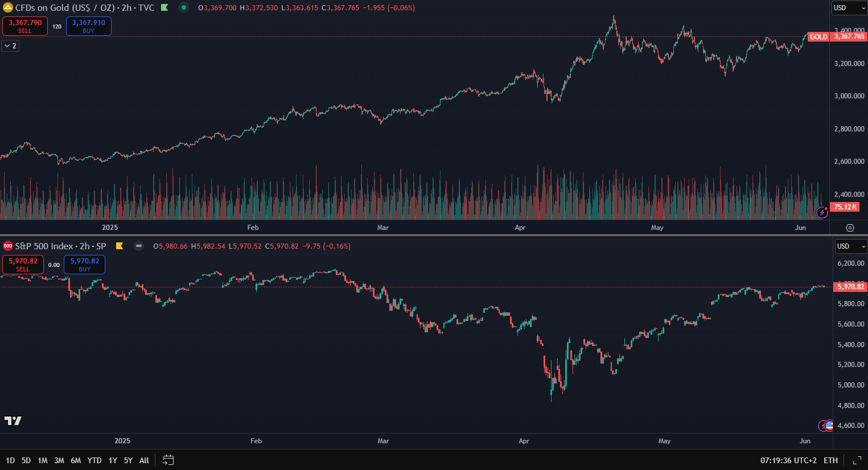The width and height of the screenshot is (868, 470).
Task: Open the USD currency dropdown on S&P chart
Action: [850, 246]
